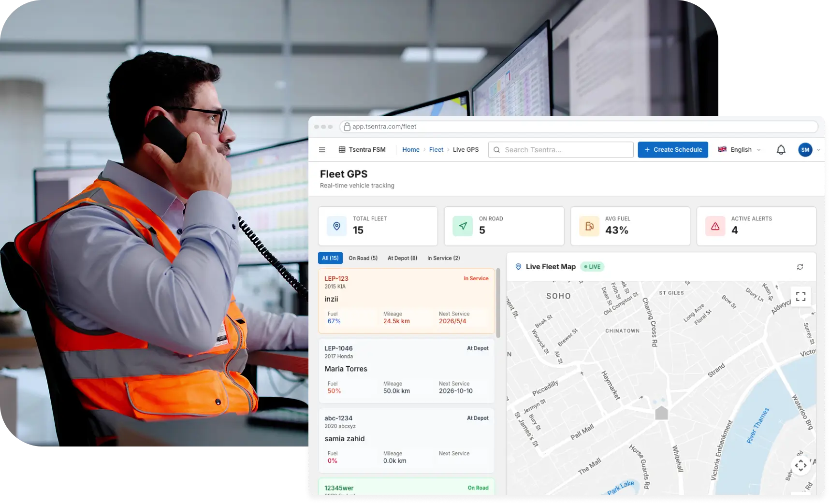The height and width of the screenshot is (504, 830).
Task: Expand the map to fullscreen
Action: coord(801,296)
